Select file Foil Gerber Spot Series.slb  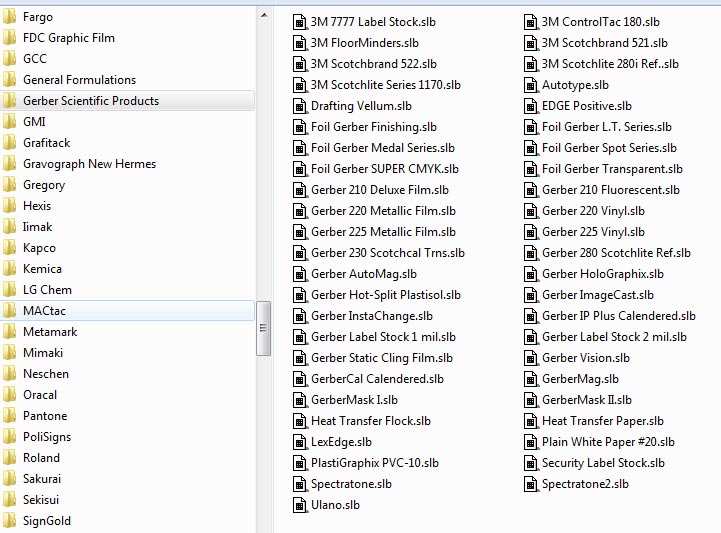(x=609, y=148)
